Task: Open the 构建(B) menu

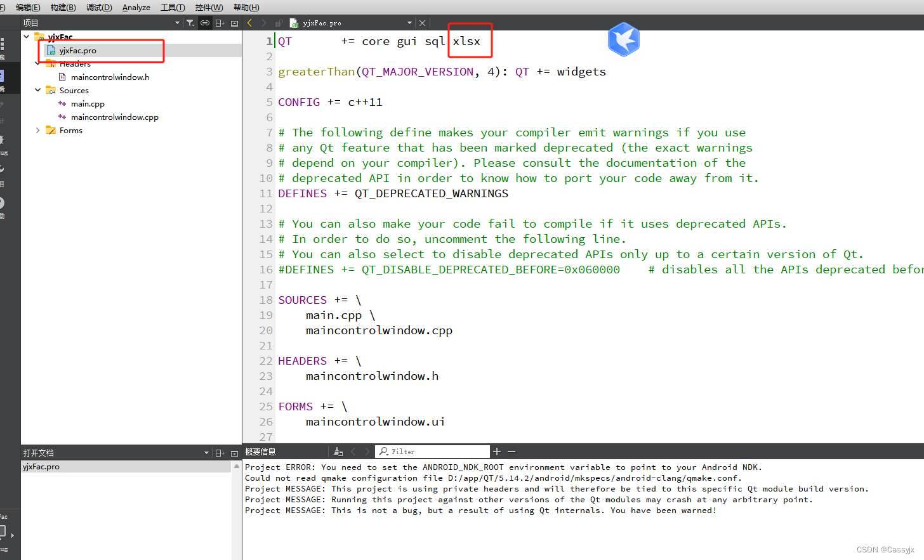Action: click(x=63, y=7)
